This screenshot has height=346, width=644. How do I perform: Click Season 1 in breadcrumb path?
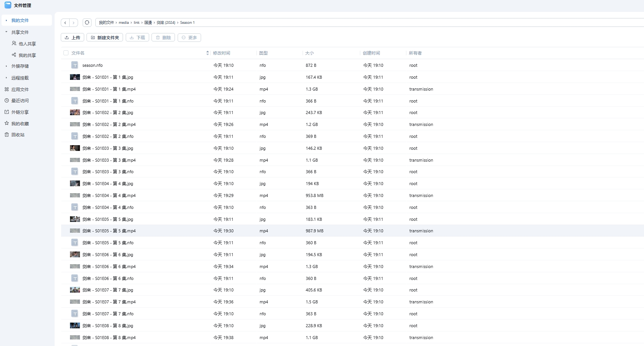(x=187, y=23)
